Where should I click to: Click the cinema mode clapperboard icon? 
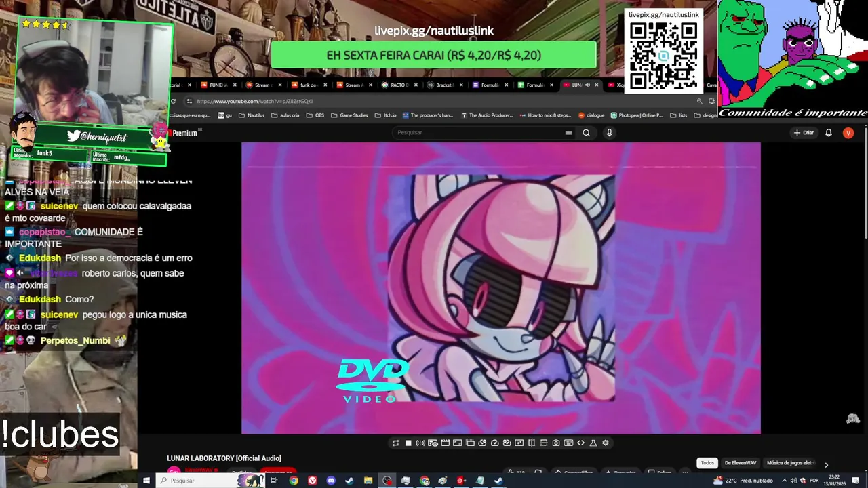coord(446,443)
